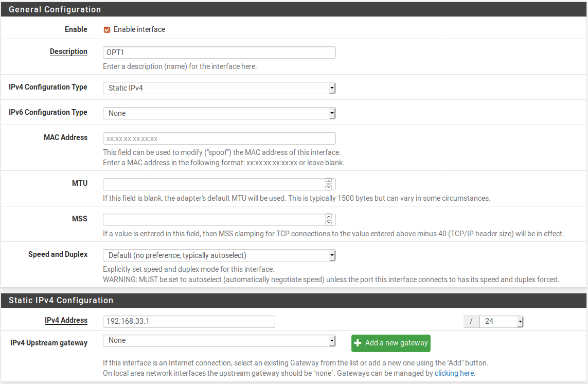Open the IPv6 Configuration Type dropdown
This screenshot has height=384, width=588.
pos(219,113)
